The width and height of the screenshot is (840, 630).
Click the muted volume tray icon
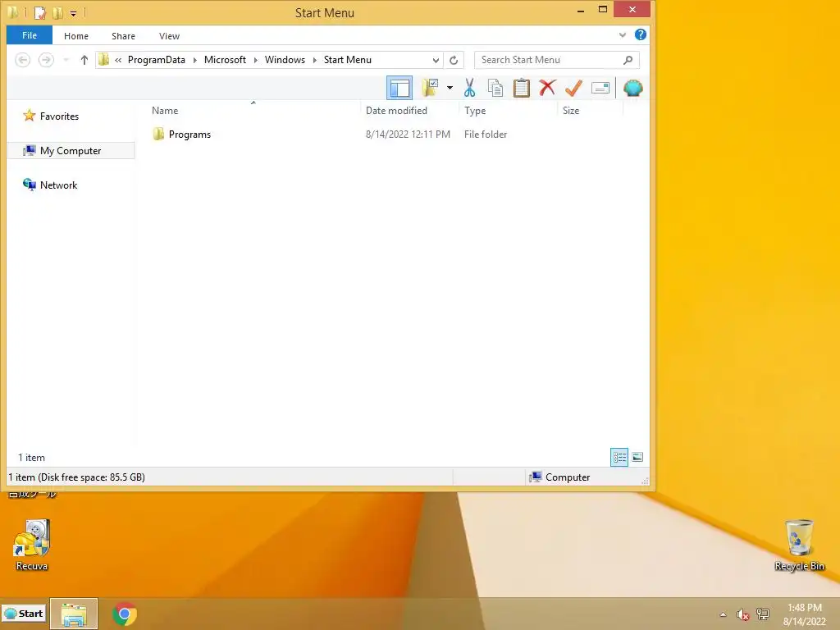742,614
